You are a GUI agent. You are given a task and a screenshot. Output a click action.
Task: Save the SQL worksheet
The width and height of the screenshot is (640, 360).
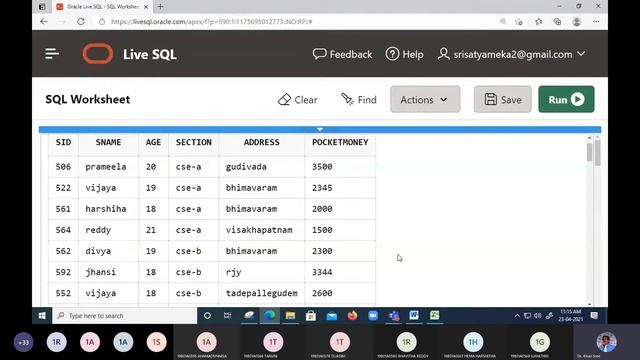tap(502, 99)
